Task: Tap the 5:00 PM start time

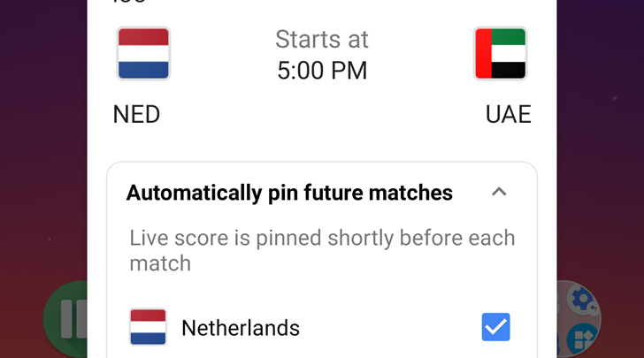Action: point(322,71)
